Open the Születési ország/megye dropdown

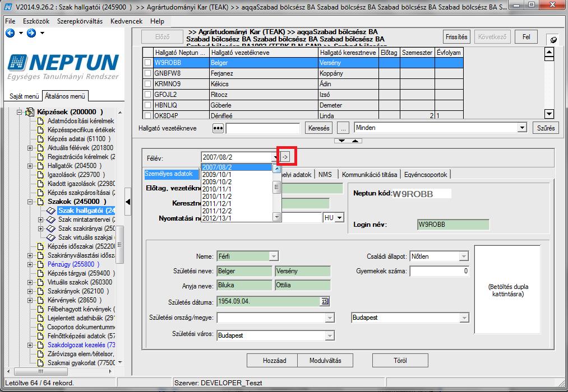click(330, 318)
